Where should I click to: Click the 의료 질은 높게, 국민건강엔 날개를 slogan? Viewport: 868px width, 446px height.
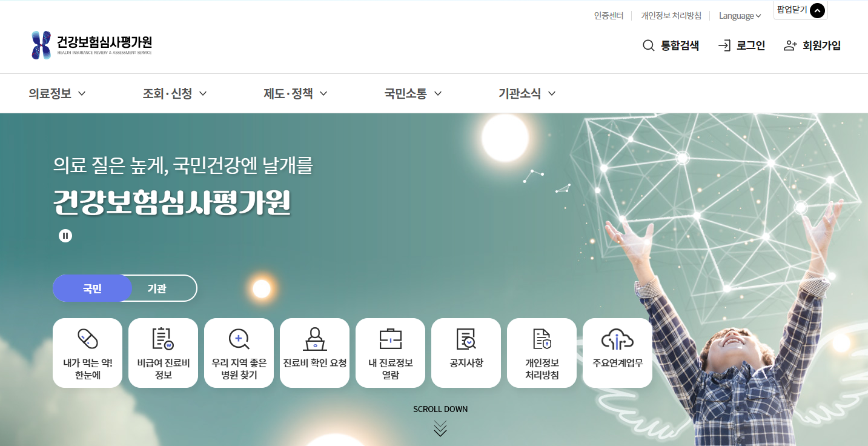pyautogui.click(x=183, y=165)
